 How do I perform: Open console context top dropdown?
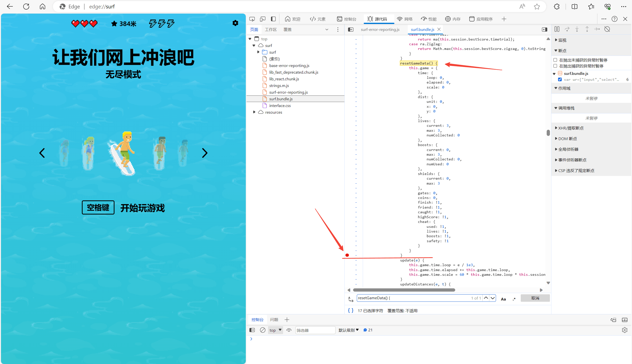tap(275, 330)
